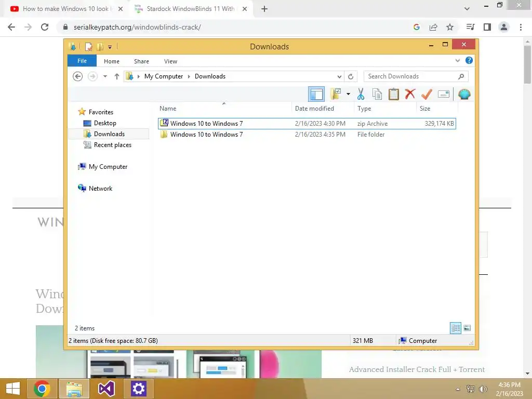Viewport: 532px width, 399px height.
Task: Click the orange checkmark Properties icon
Action: click(x=427, y=94)
